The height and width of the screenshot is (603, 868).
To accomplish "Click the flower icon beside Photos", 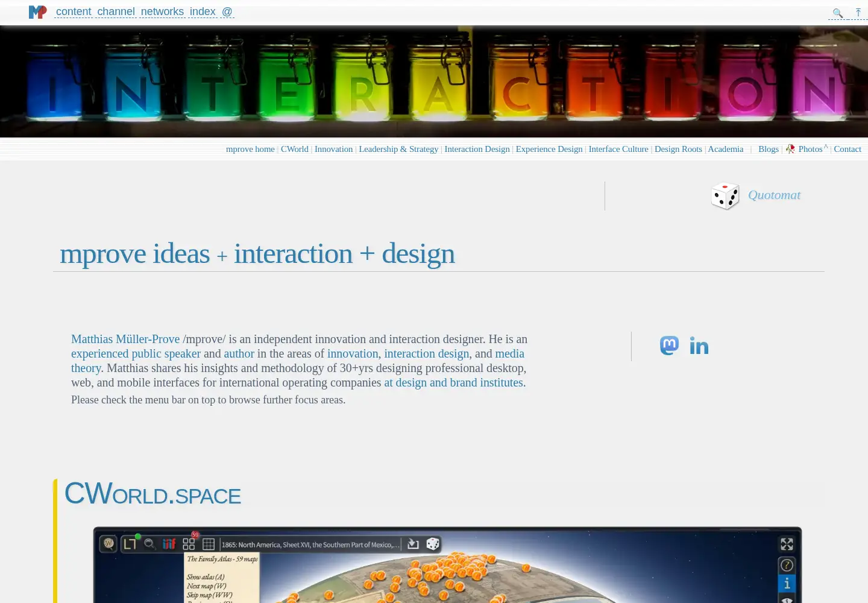I will (790, 149).
